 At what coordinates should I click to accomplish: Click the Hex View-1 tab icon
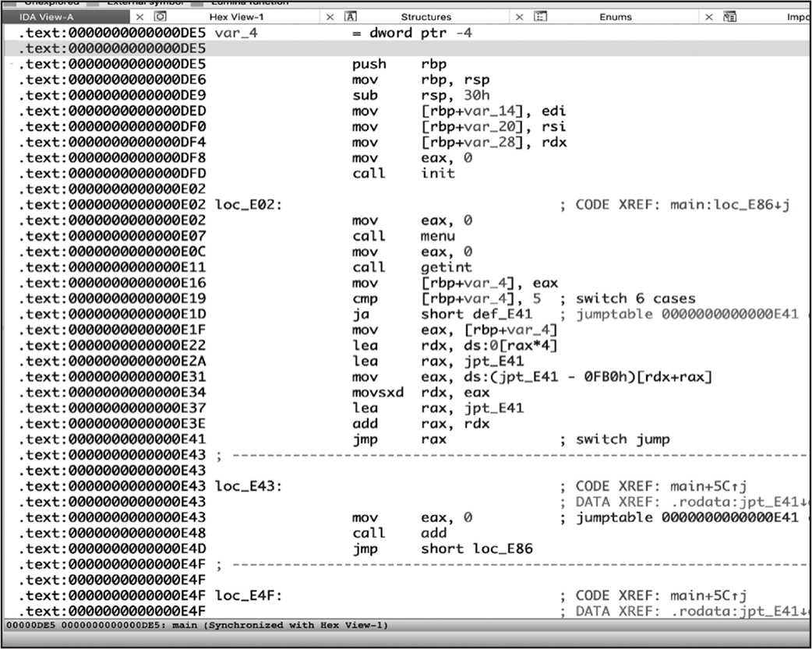[x=161, y=16]
